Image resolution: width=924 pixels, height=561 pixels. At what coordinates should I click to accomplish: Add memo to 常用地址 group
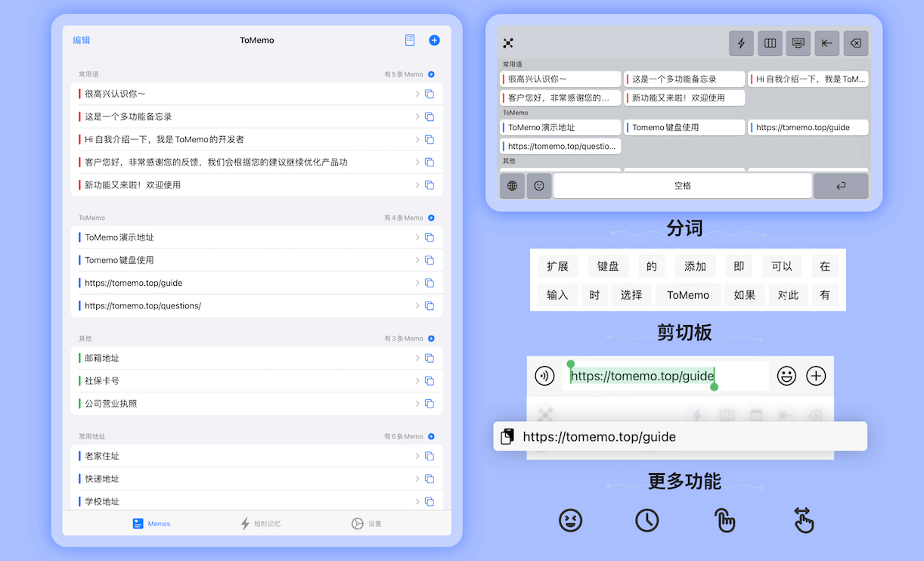point(431,436)
